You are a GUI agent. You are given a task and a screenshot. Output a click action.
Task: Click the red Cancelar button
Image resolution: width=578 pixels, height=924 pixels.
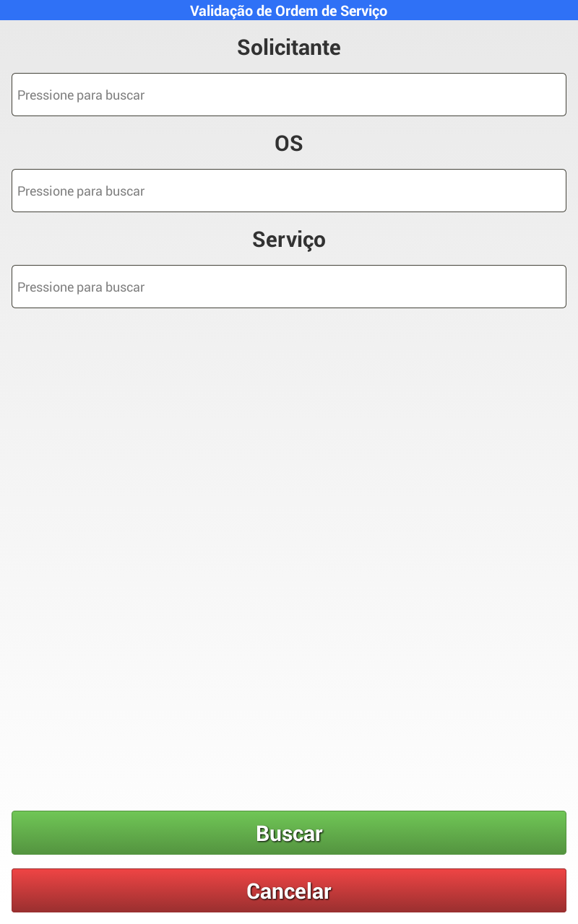[289, 891]
